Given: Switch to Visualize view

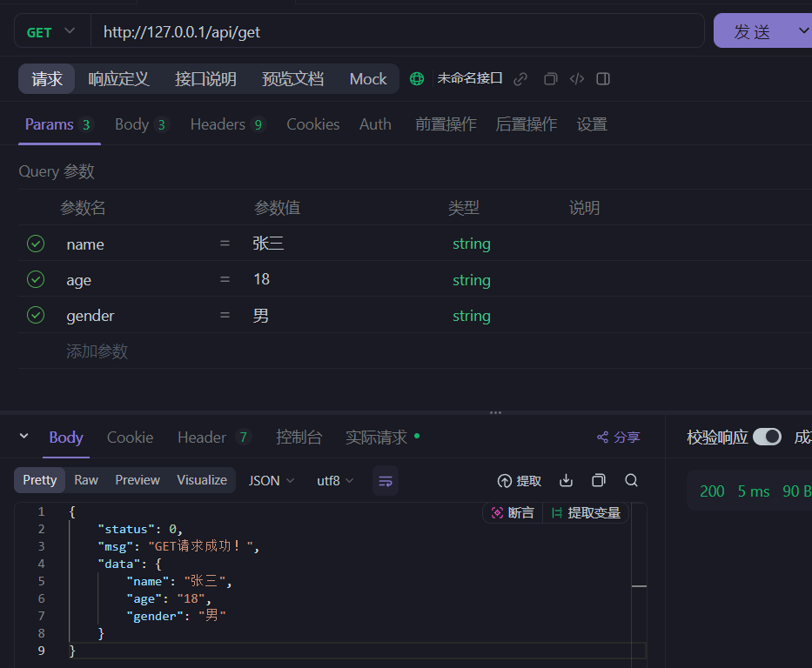Looking at the screenshot, I should (202, 480).
